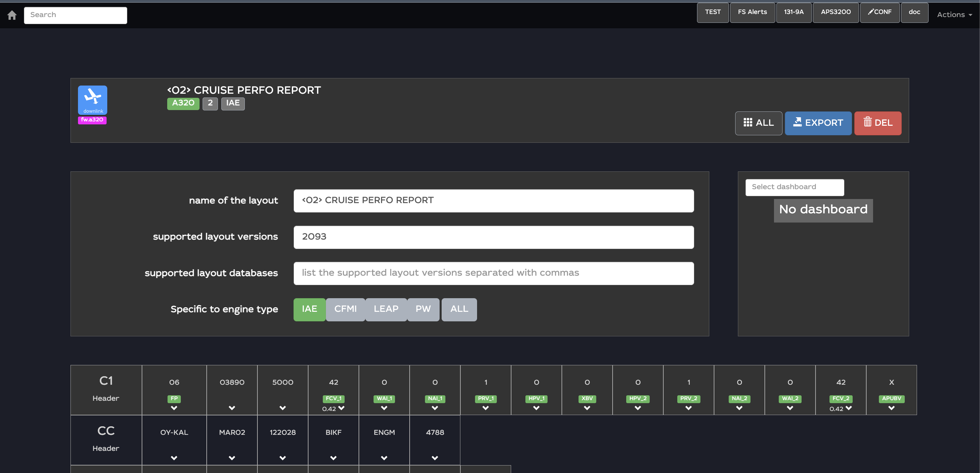Select LEAP engine type
The image size is (980, 473).
tap(386, 309)
